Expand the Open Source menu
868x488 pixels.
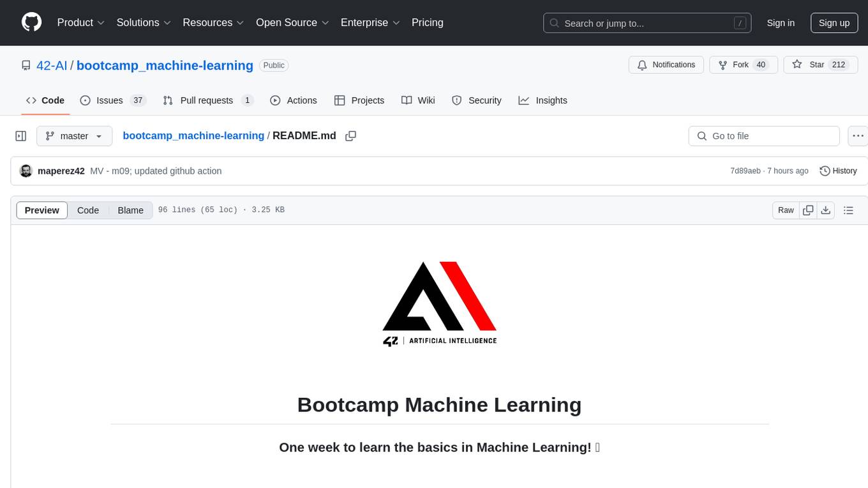(x=292, y=22)
